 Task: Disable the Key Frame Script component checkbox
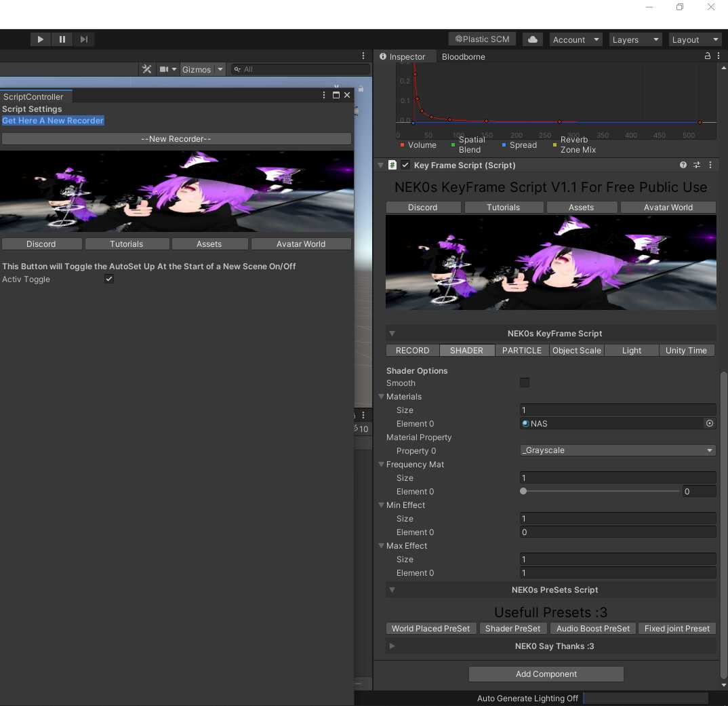405,165
